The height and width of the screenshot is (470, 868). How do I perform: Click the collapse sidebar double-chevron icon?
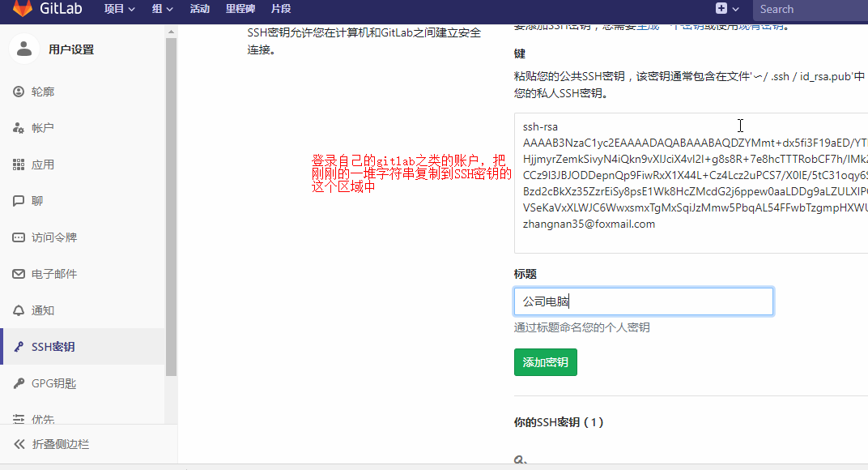click(19, 444)
